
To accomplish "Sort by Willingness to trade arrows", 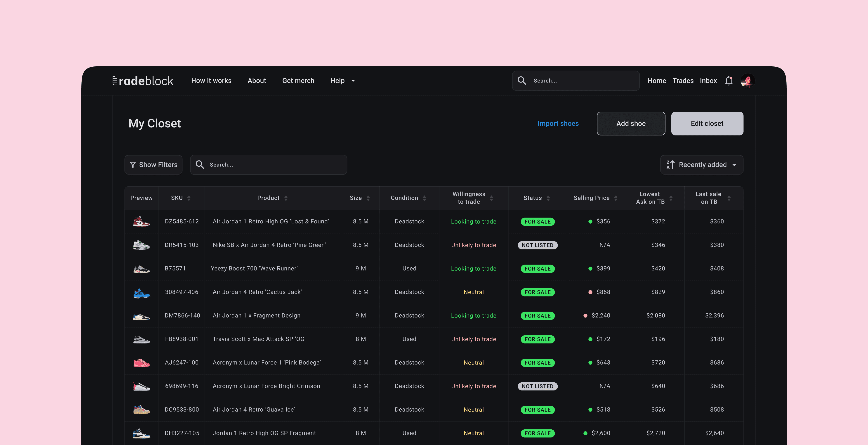I will click(491, 198).
